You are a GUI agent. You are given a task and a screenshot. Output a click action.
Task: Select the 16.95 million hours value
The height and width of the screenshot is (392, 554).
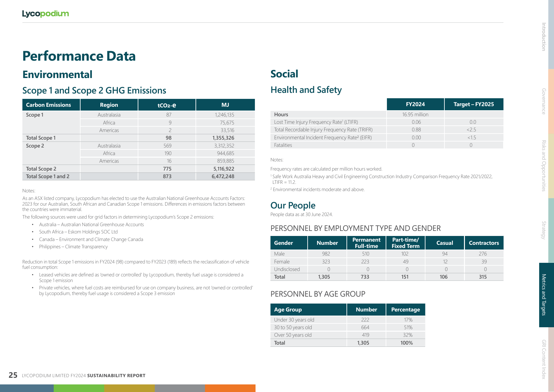click(415, 115)
